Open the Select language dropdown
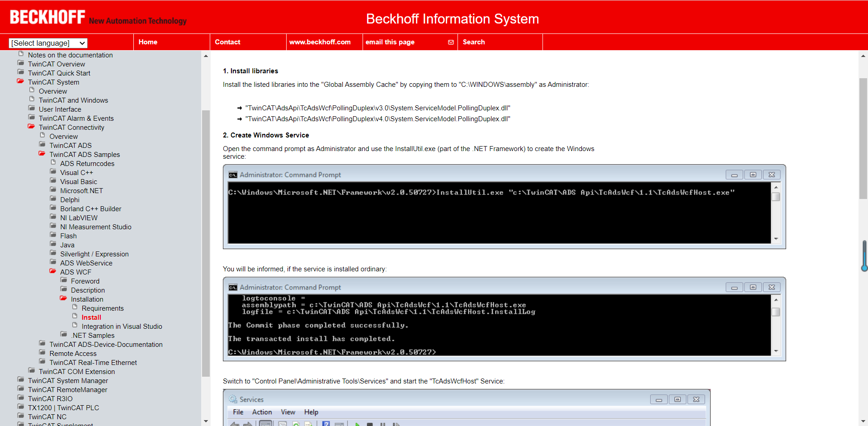Image resolution: width=868 pixels, height=426 pixels. 48,43
